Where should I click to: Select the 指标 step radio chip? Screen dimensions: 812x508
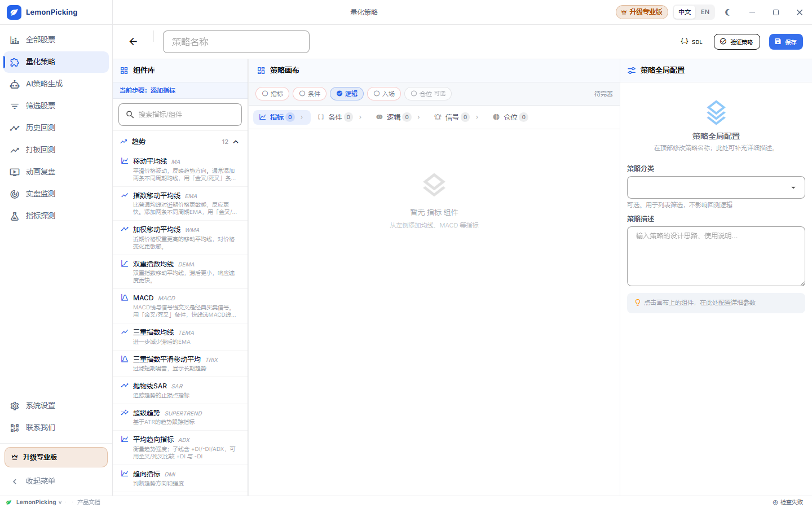coord(272,94)
